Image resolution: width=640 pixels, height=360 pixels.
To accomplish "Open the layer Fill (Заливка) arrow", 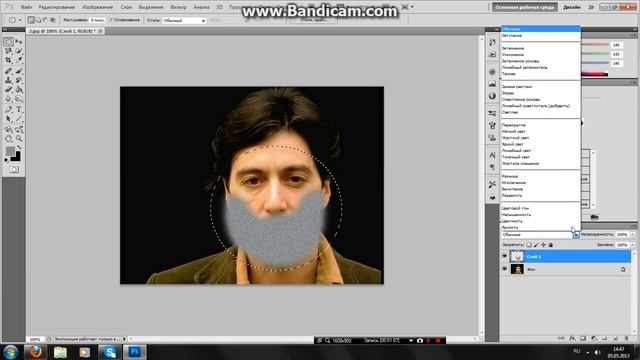I will (x=633, y=245).
